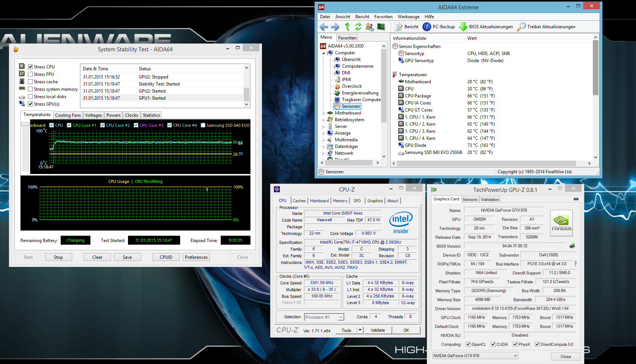Switch to the Cooling Fans tab
The height and width of the screenshot is (364, 636).
(x=68, y=115)
